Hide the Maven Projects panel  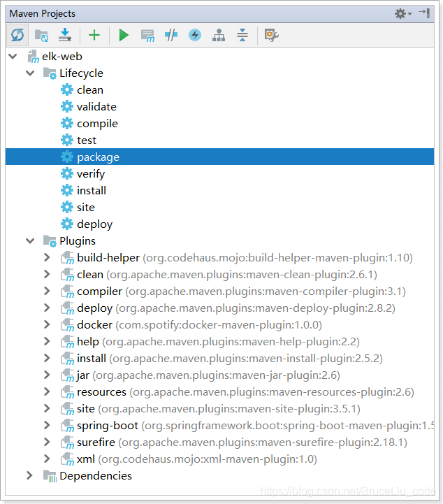point(424,13)
